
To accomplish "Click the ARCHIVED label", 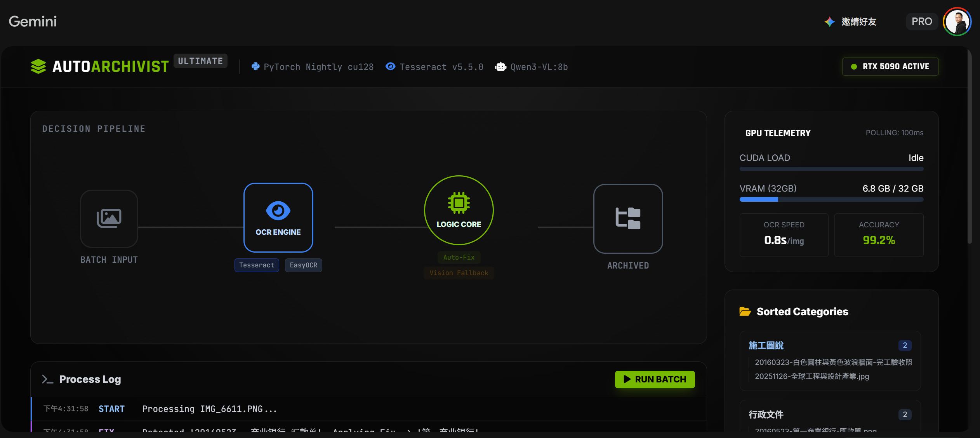I will point(628,265).
